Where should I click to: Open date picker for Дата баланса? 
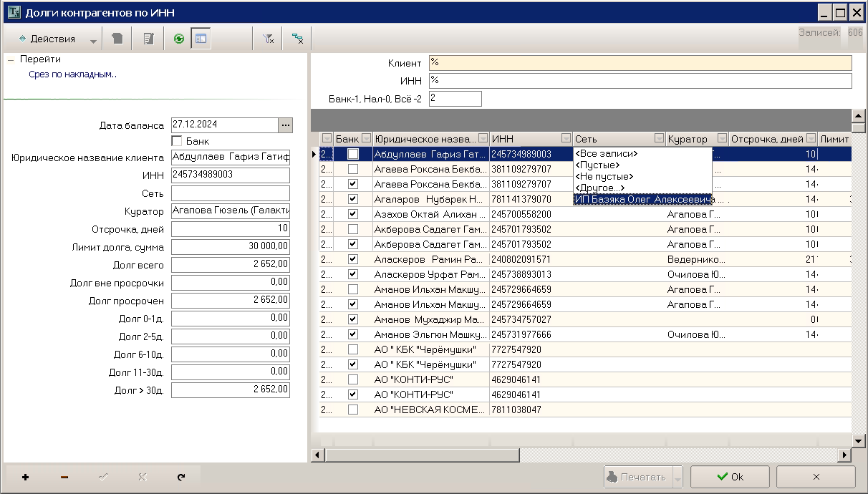pos(286,125)
